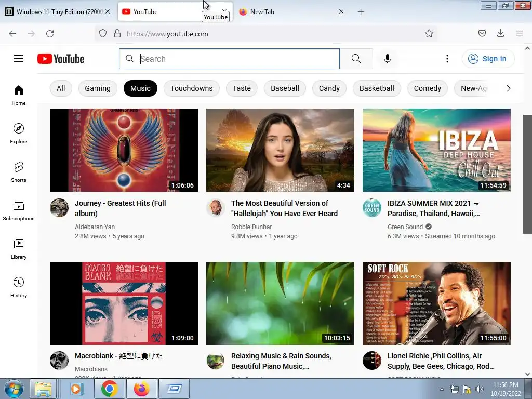Select the Baseball category chip

pos(285,88)
